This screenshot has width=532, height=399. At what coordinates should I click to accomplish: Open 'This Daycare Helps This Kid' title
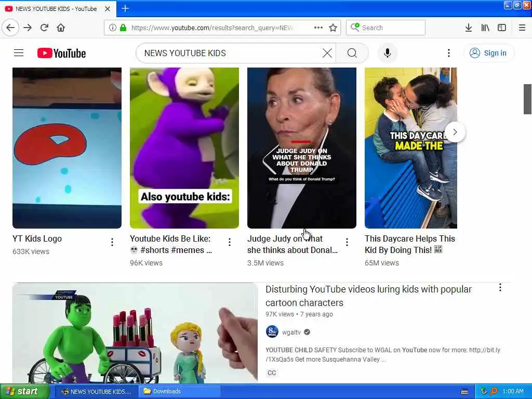point(410,244)
